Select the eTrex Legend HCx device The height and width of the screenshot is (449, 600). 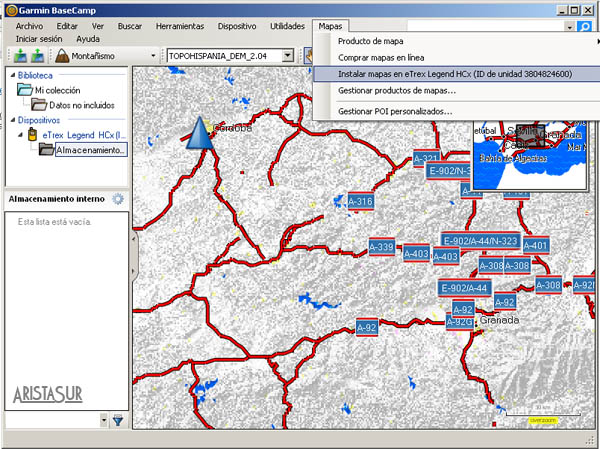click(84, 135)
